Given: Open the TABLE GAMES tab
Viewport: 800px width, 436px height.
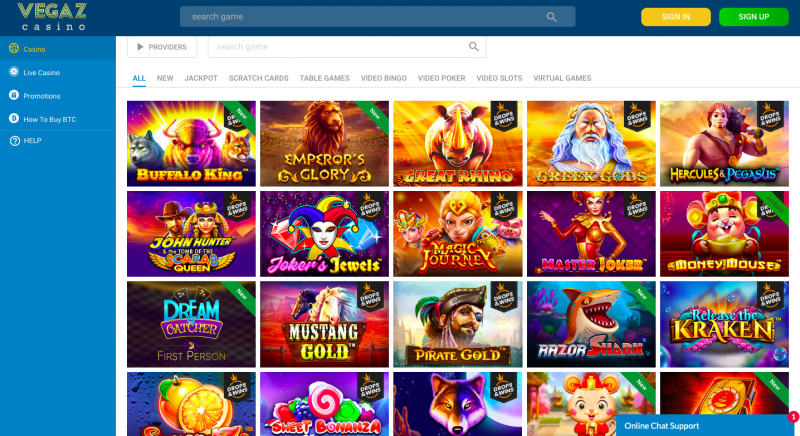Looking at the screenshot, I should pos(324,78).
